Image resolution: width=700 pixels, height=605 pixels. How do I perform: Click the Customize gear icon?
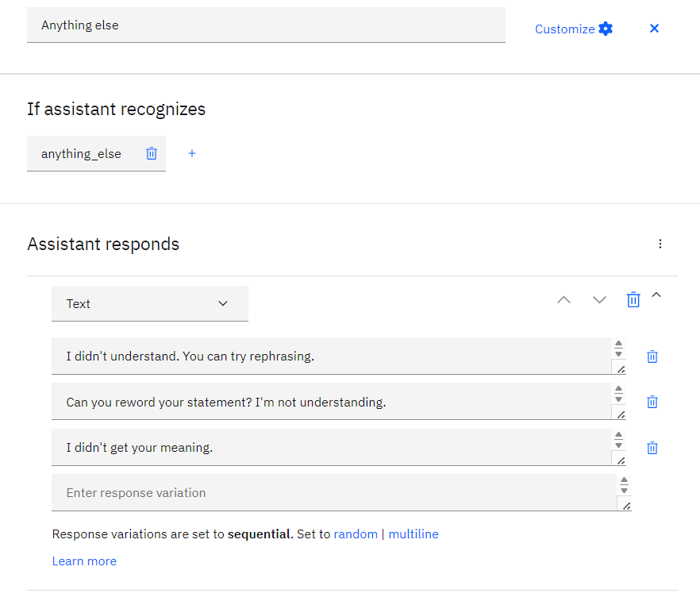pyautogui.click(x=606, y=29)
